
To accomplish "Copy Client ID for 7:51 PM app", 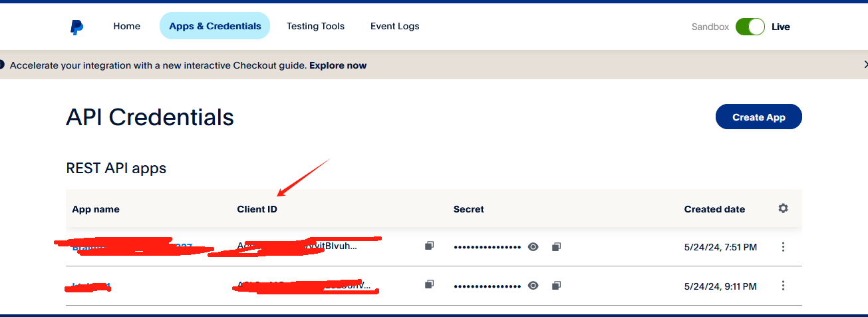I will [x=430, y=246].
